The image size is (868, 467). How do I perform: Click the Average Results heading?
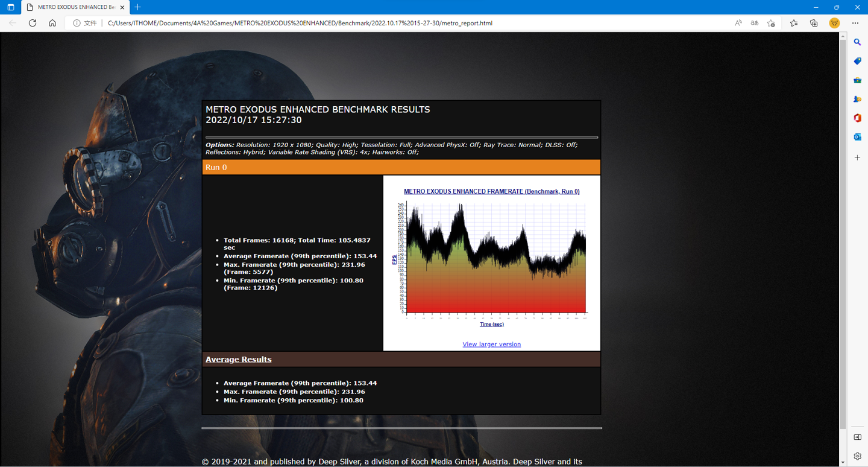(239, 360)
